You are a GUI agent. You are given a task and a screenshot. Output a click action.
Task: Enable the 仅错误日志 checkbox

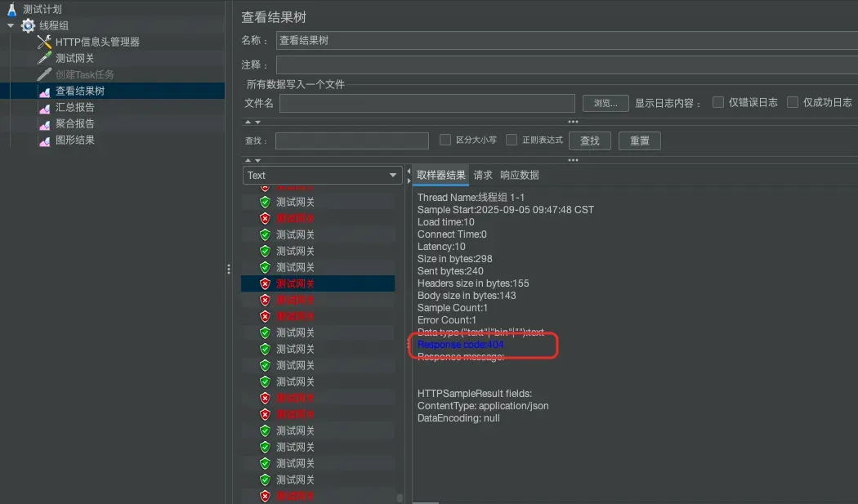click(718, 102)
